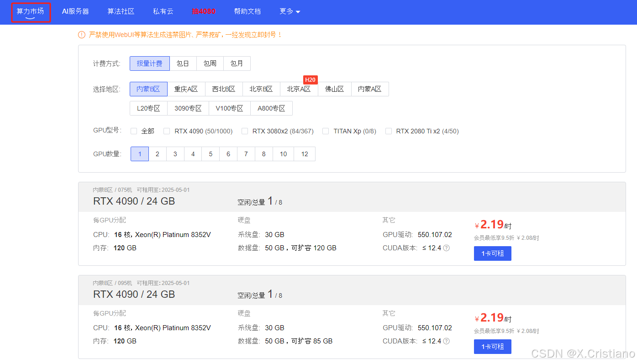Check the RTX 4090 (50/1000) checkbox
Viewport: 637px width, 364px height.
[167, 131]
